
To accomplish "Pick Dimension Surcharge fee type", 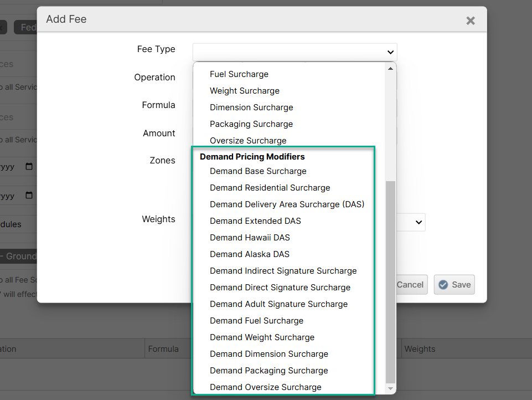I will click(251, 107).
